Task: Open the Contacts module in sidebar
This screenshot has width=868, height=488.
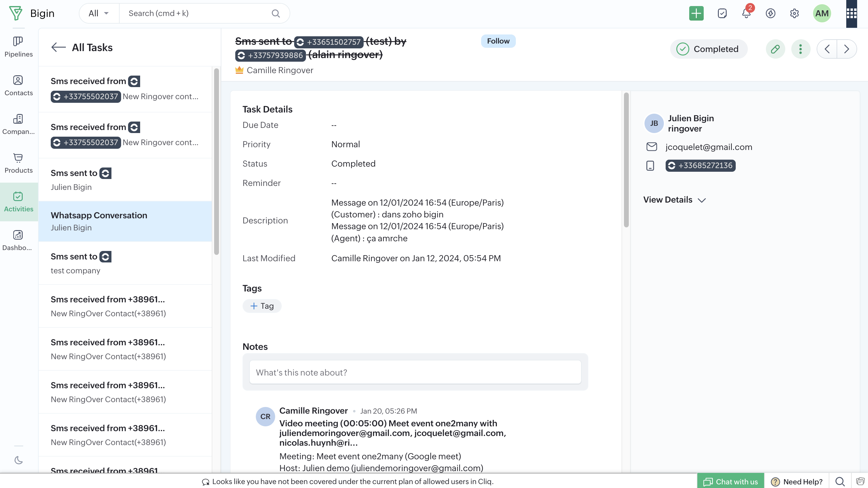Action: [18, 86]
